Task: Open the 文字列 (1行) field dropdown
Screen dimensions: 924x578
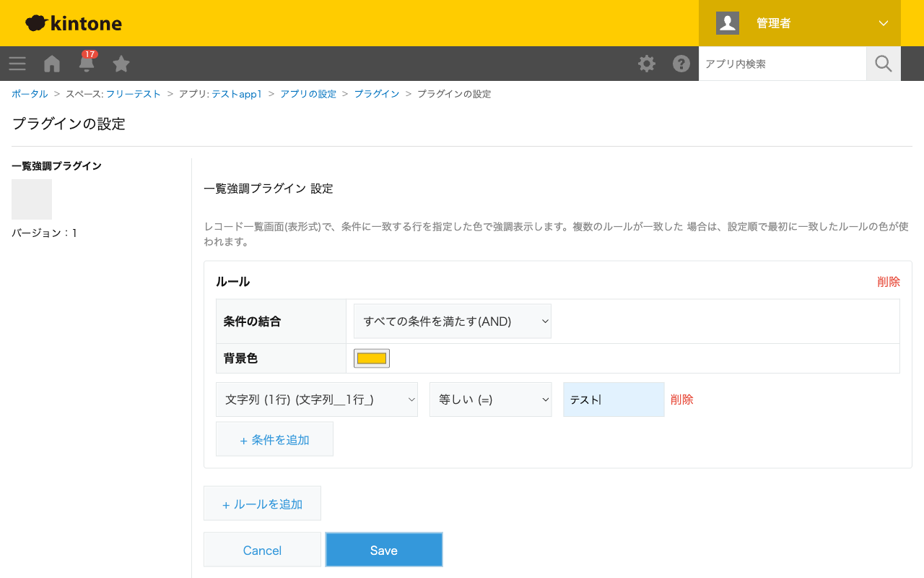Action: point(317,400)
